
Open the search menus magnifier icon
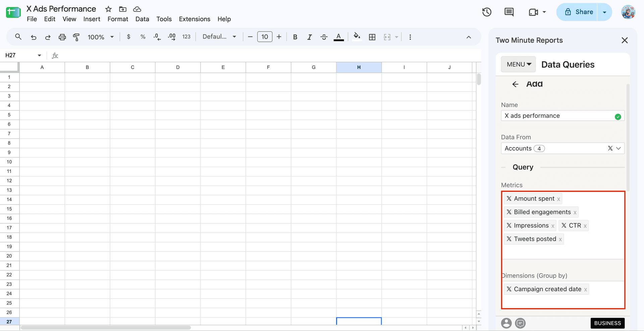click(18, 37)
